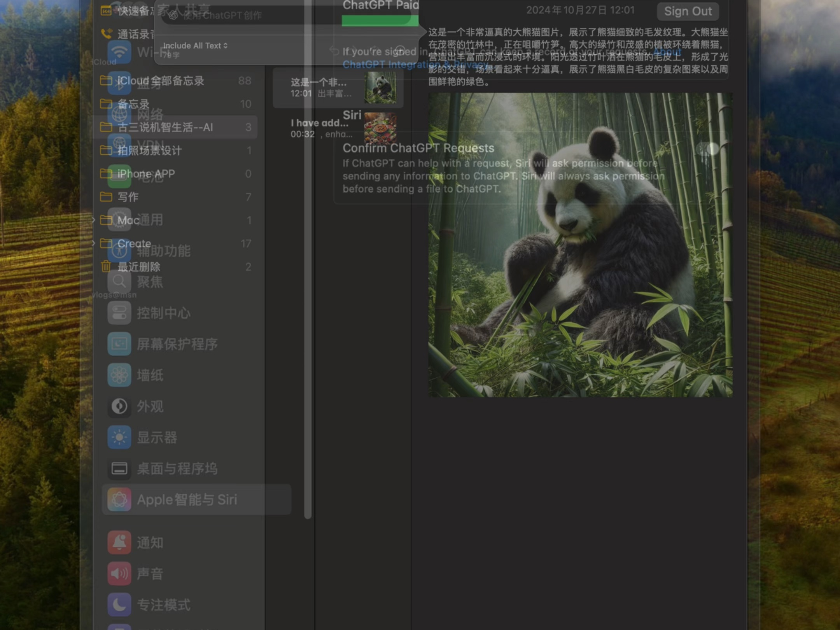
Task: Open the Include All Text dropdown
Action: tap(195, 45)
